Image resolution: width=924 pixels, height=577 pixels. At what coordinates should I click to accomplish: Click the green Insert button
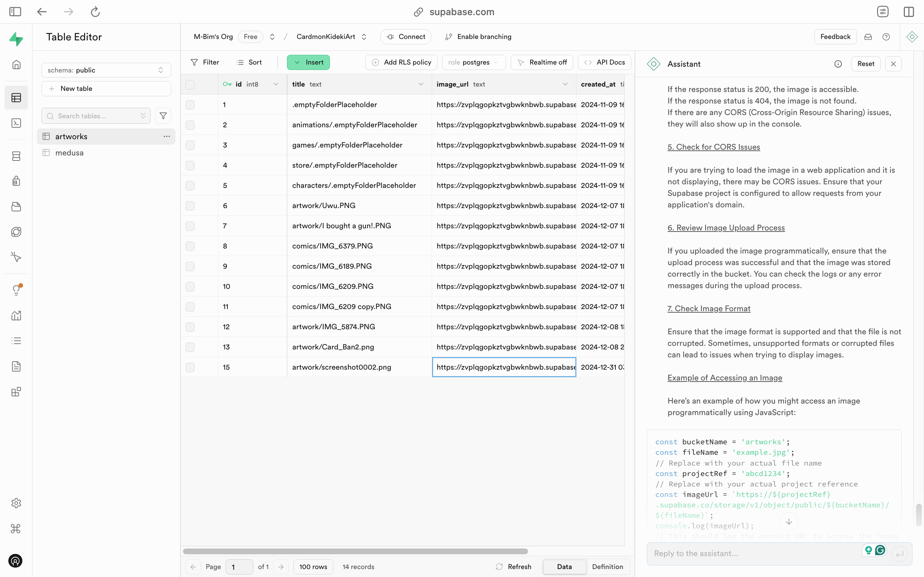pos(308,62)
